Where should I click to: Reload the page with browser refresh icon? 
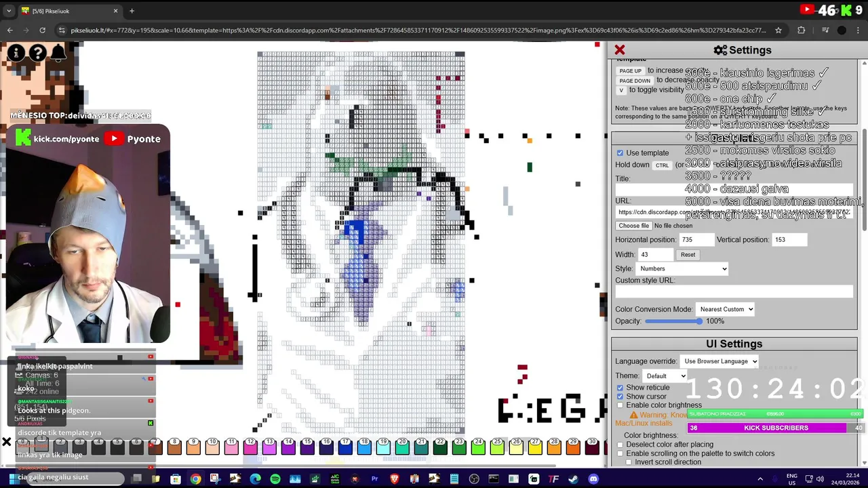42,30
